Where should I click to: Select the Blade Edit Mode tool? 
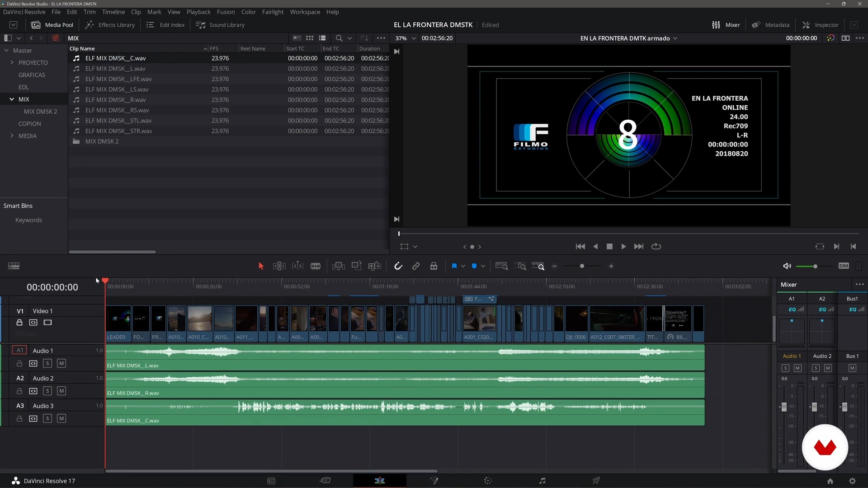[316, 266]
